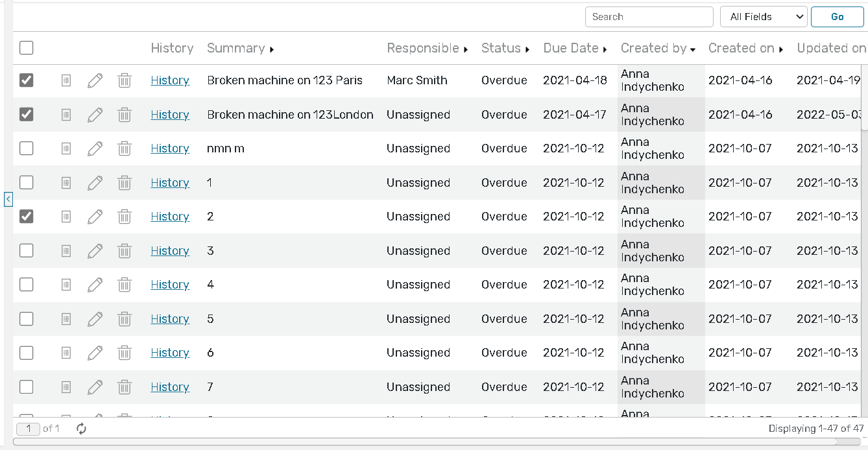Click the trash icon for summary 3 row

click(125, 251)
